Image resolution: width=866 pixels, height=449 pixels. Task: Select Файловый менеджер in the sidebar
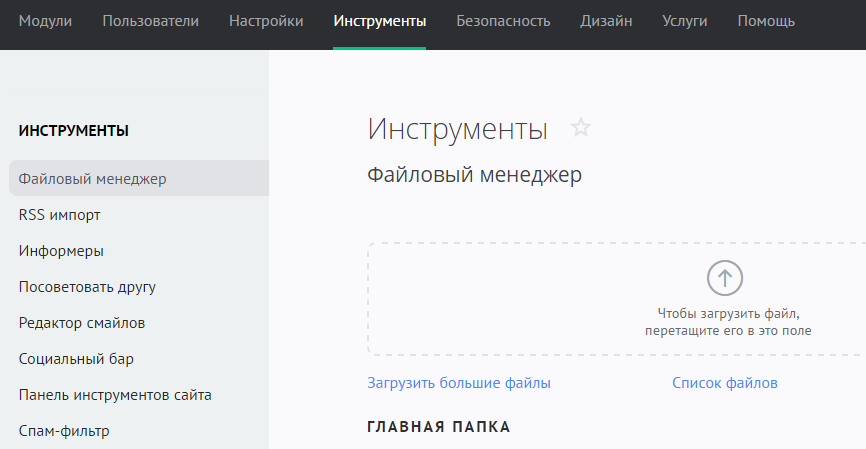pyautogui.click(x=92, y=179)
